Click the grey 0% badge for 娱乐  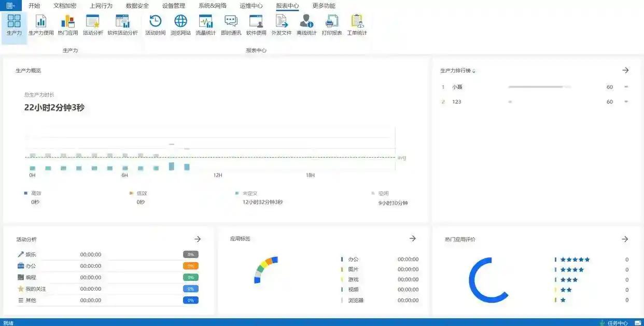pos(191,254)
